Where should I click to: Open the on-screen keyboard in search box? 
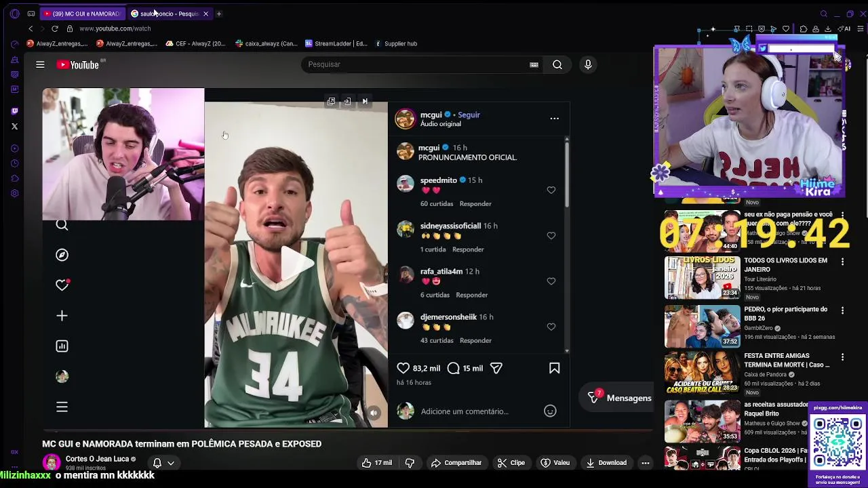(534, 64)
